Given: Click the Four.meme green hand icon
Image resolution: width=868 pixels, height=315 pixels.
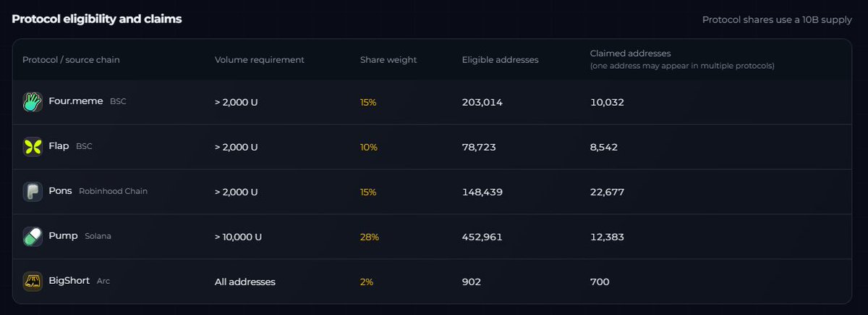Looking at the screenshot, I should [x=33, y=102].
